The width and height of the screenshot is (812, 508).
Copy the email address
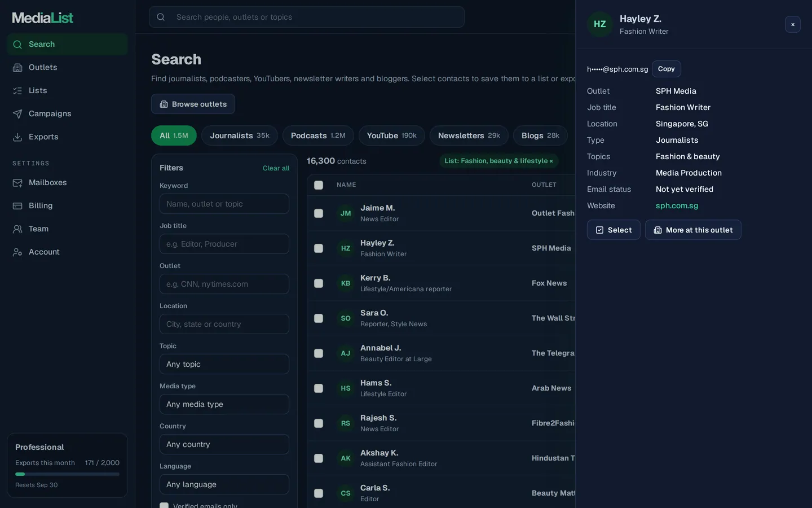[667, 69]
